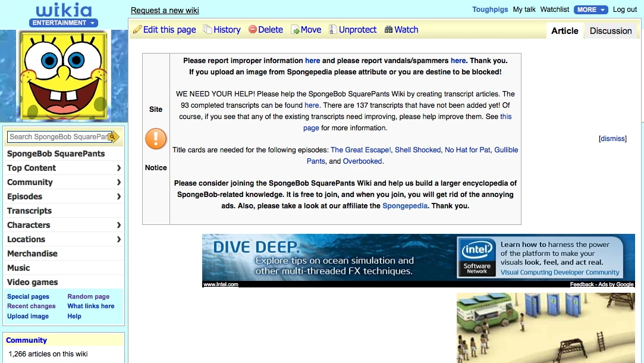Expand the Locations submenu arrow

point(119,239)
